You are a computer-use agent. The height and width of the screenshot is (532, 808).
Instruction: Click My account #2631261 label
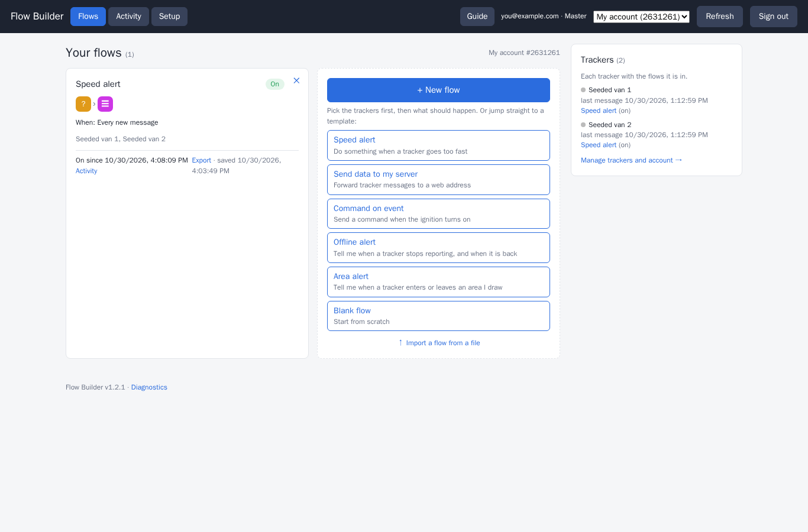524,53
